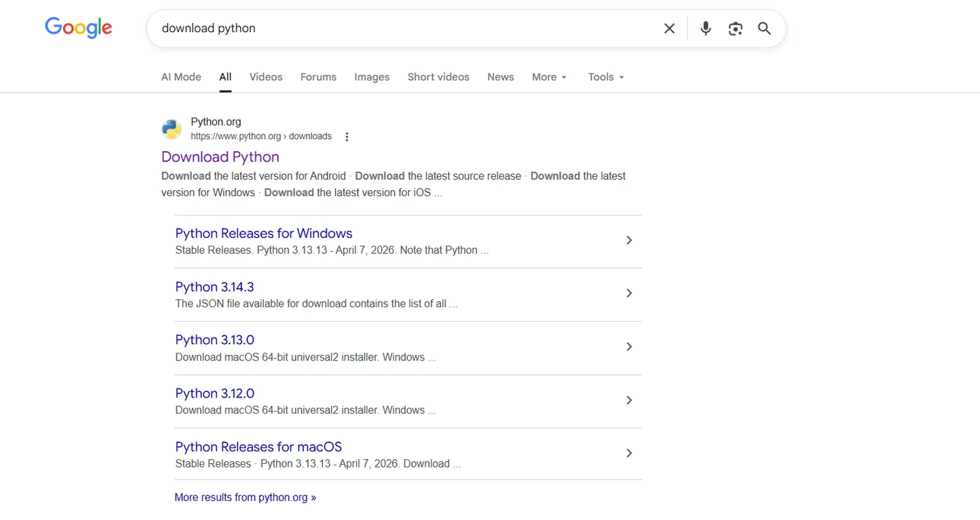Click chevron on Python Releases for macOS row
980x520 pixels.
pos(629,453)
